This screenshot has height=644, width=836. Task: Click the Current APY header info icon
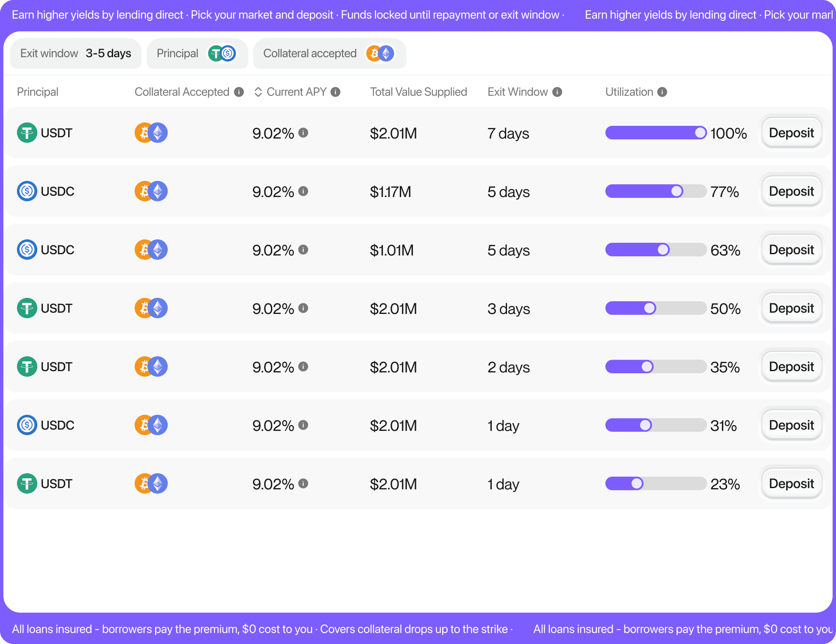(335, 92)
